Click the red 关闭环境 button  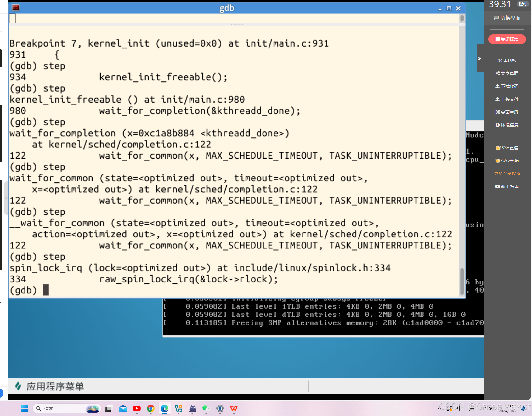click(x=507, y=39)
